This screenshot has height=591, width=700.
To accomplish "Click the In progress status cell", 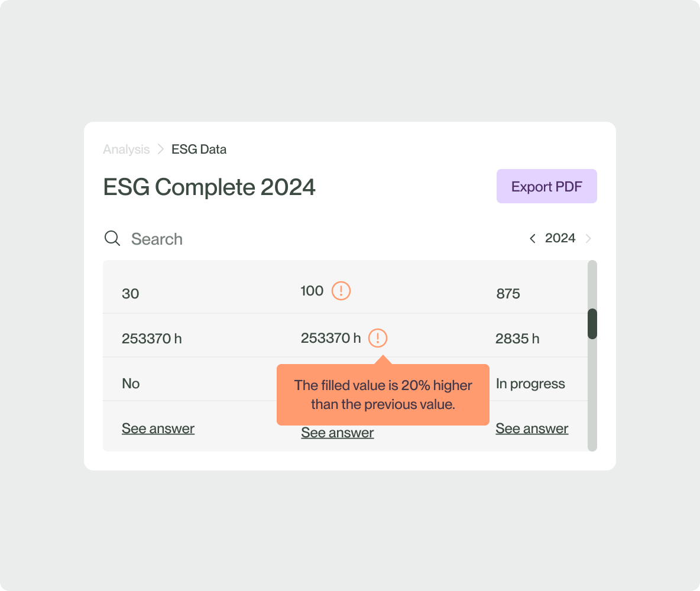I will pyautogui.click(x=530, y=384).
